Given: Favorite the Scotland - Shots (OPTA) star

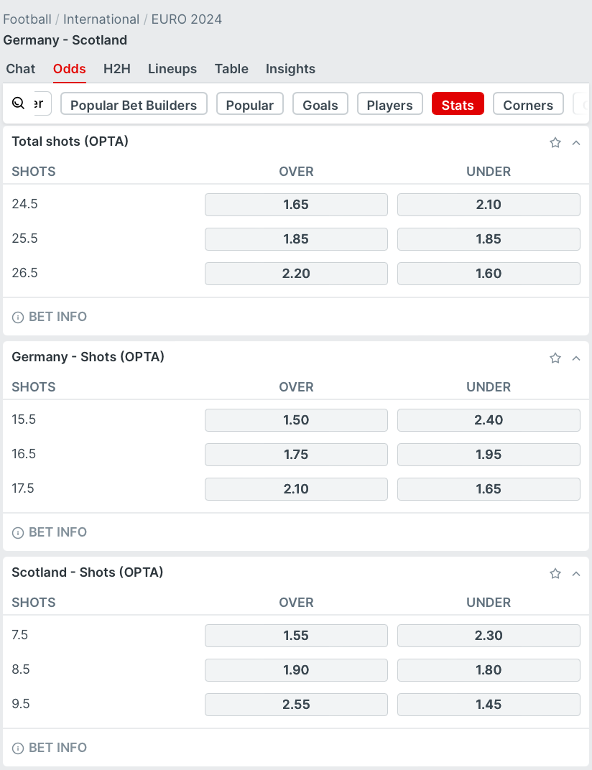Looking at the screenshot, I should coord(555,574).
